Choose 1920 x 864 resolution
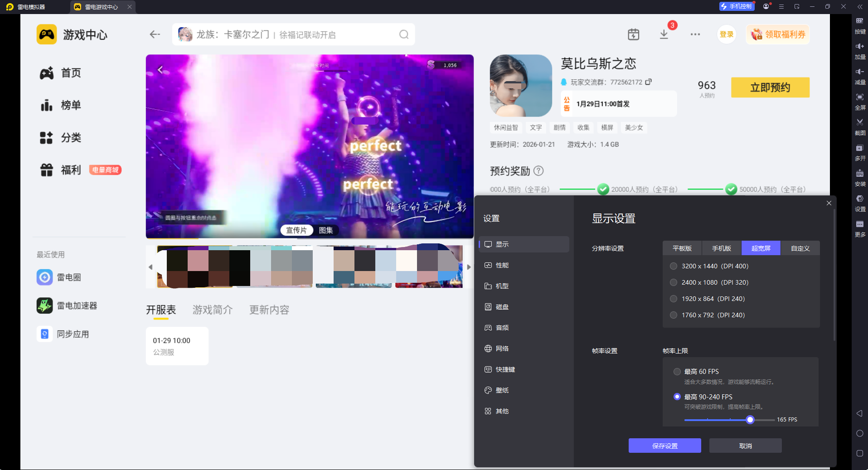This screenshot has width=868, height=470. (674, 299)
